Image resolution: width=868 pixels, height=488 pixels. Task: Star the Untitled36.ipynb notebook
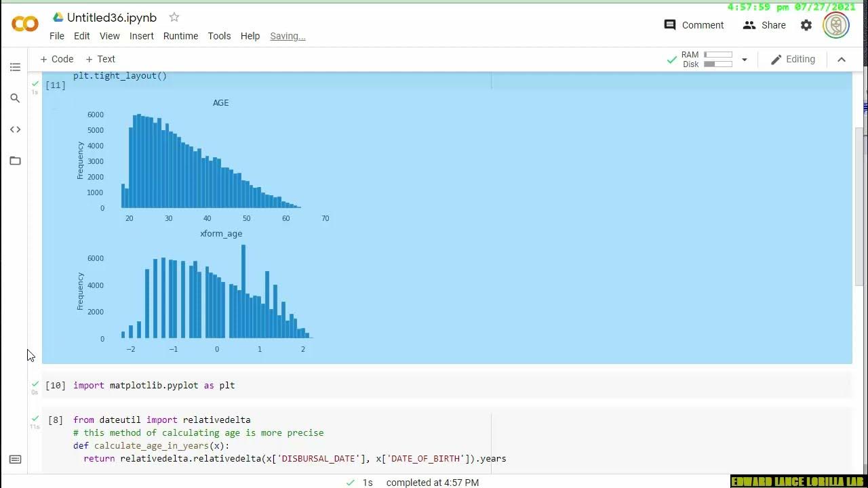coord(174,17)
